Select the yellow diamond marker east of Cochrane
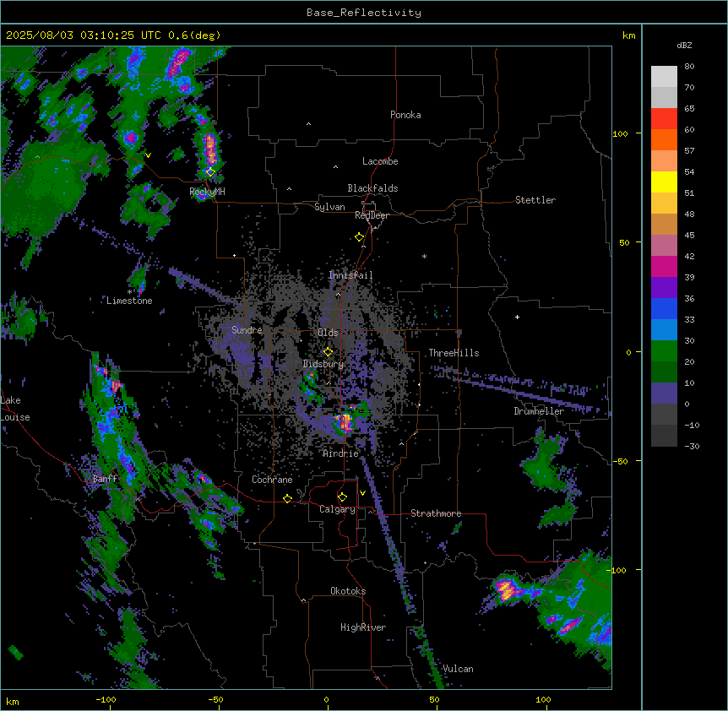The height and width of the screenshot is (711, 728). point(287,498)
